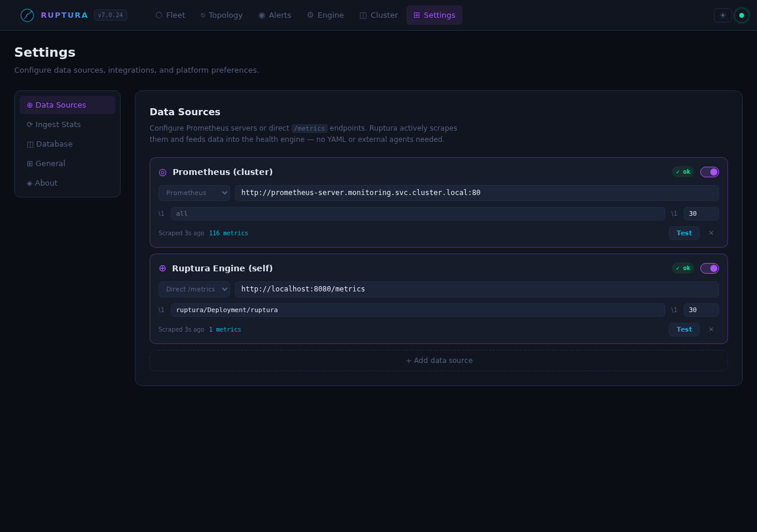Click the RUPTURA brand name
Image resolution: width=757 pixels, height=532 pixels.
64,15
